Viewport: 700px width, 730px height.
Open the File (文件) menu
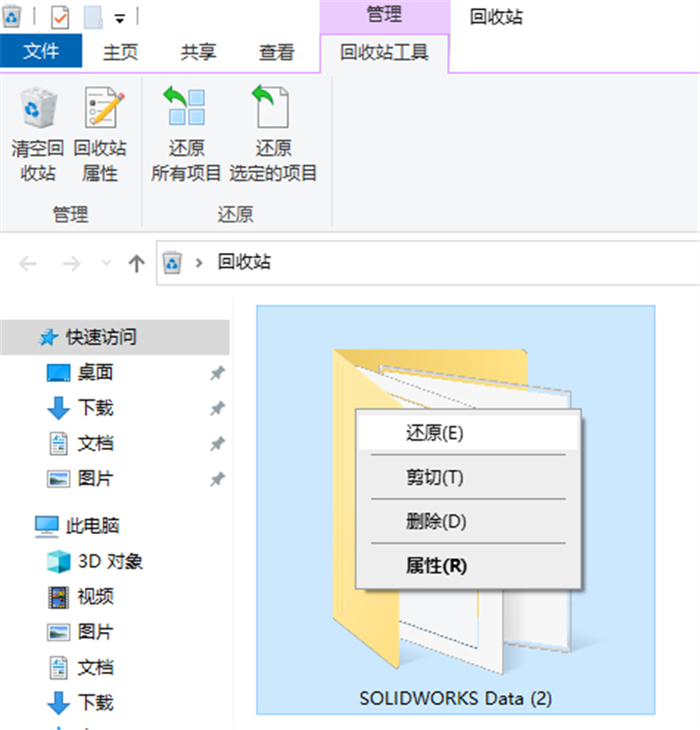click(41, 51)
